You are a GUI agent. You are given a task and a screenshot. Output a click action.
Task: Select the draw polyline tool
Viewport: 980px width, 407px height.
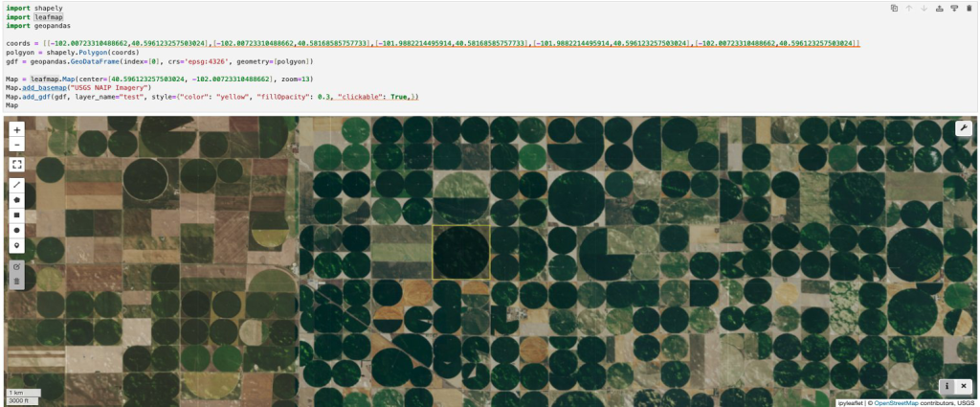coord(16,184)
